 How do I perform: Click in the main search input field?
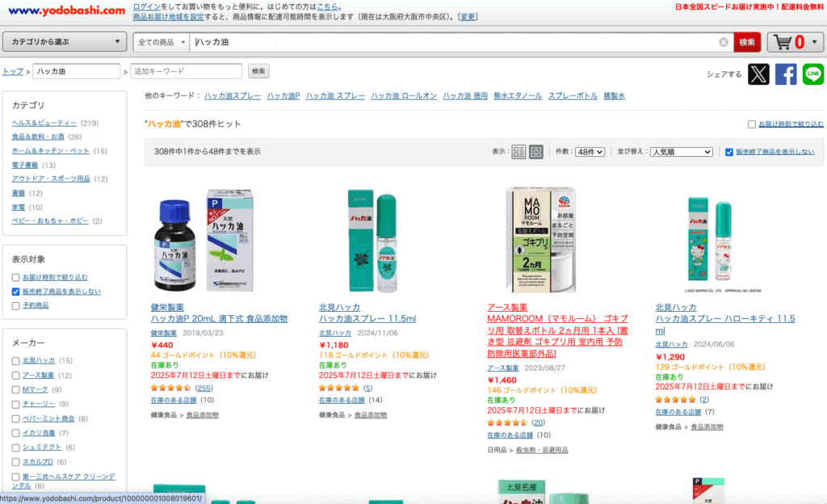coord(454,42)
